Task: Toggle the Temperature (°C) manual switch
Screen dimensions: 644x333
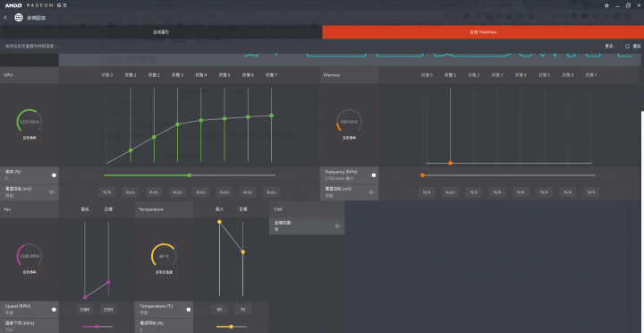Action: tap(188, 310)
